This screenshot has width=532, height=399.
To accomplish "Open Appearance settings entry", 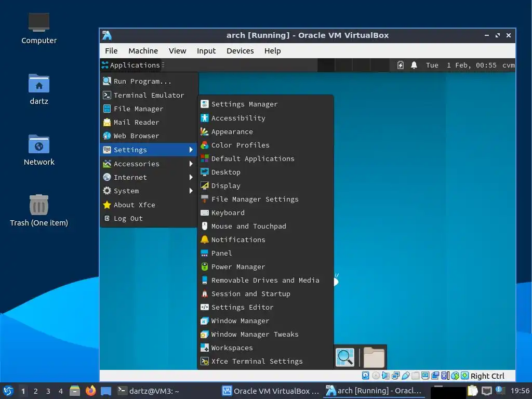I will (265, 131).
